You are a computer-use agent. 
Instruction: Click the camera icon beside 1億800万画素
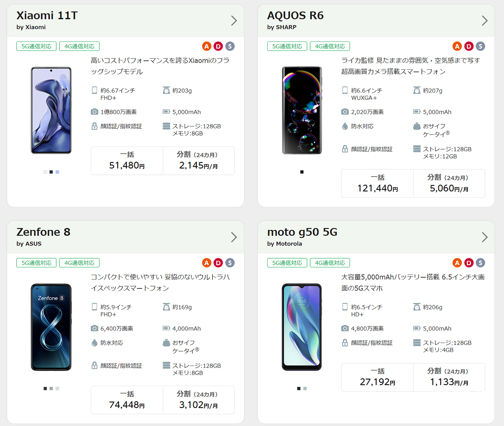[94, 112]
